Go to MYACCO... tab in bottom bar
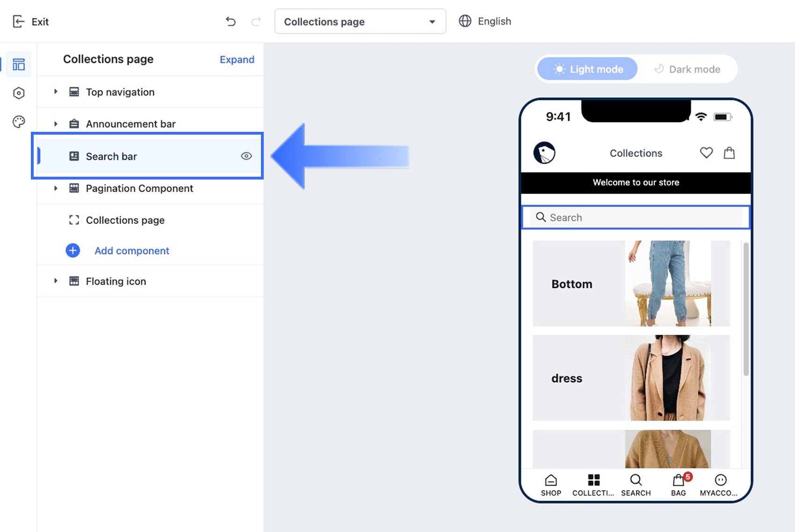Screen dimensions: 795x532 719,485
